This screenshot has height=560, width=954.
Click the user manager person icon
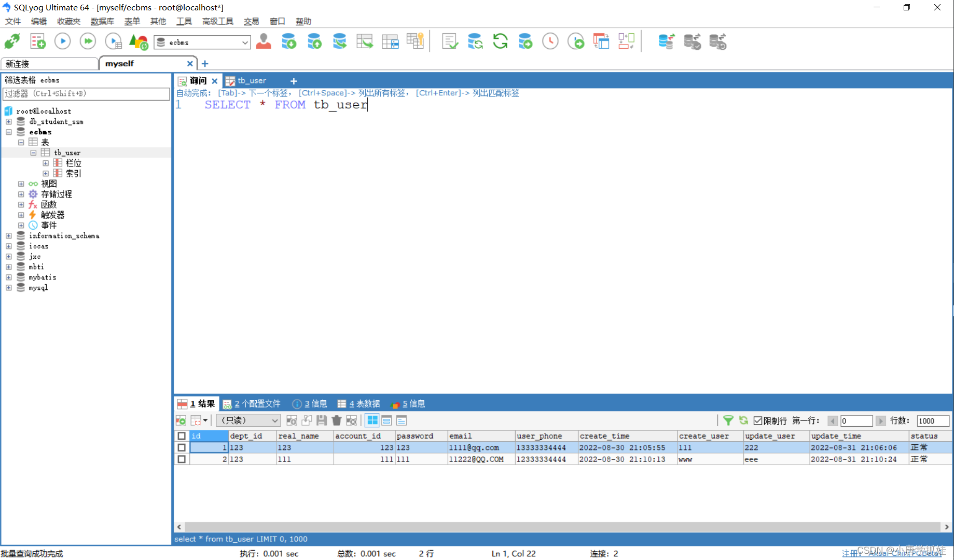coord(264,41)
